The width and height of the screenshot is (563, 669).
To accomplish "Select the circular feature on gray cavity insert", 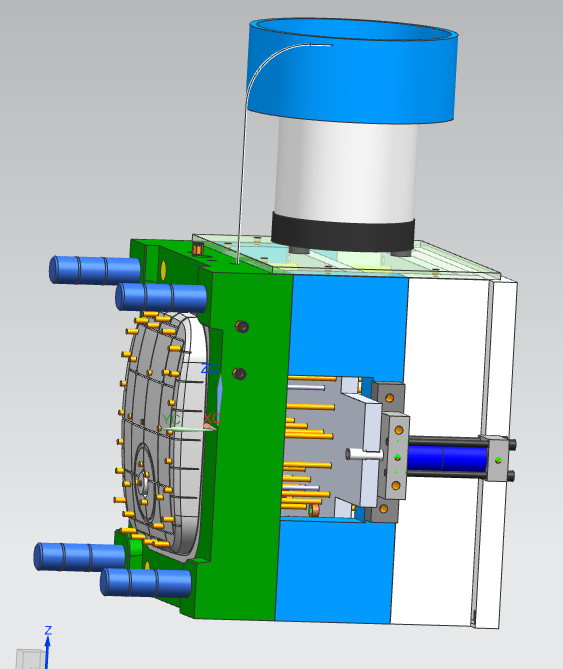I will [x=145, y=480].
